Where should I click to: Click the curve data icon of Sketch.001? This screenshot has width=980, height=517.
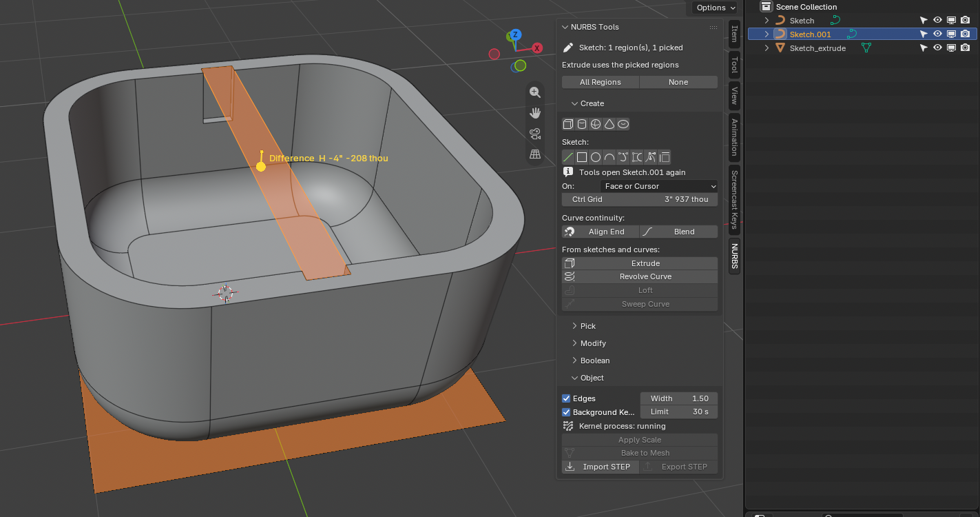click(x=852, y=34)
